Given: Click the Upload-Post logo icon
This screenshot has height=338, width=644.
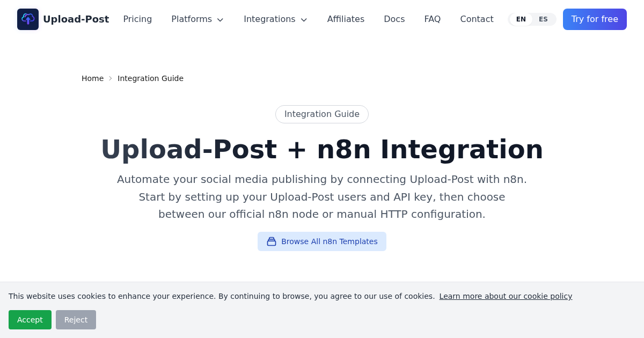Looking at the screenshot, I should click(28, 19).
